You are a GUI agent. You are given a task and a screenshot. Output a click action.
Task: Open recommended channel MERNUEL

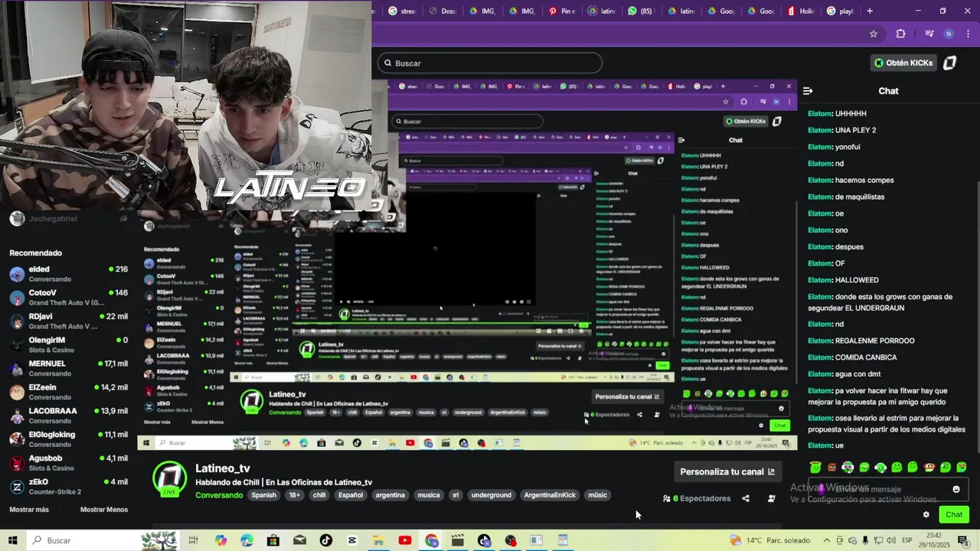pos(68,368)
